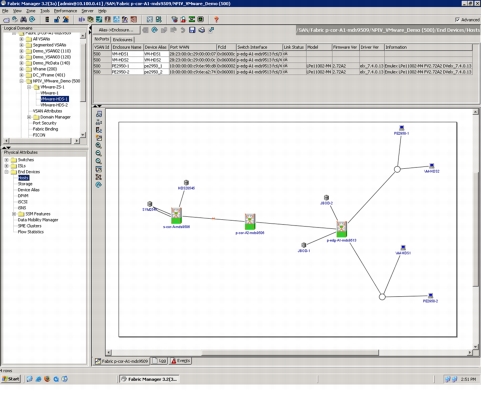
Task: Click the zoom in magnifier on map toolbar
Action: [99, 145]
